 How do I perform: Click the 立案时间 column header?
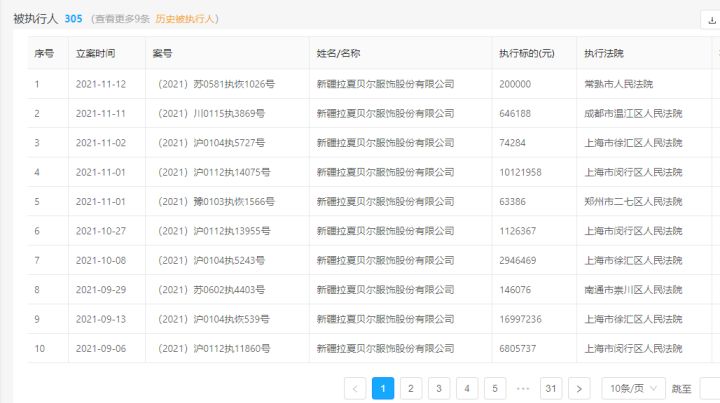(96, 54)
